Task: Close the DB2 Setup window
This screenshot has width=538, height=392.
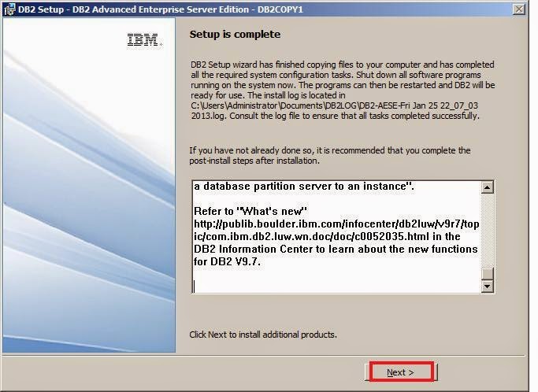Action: point(518,9)
